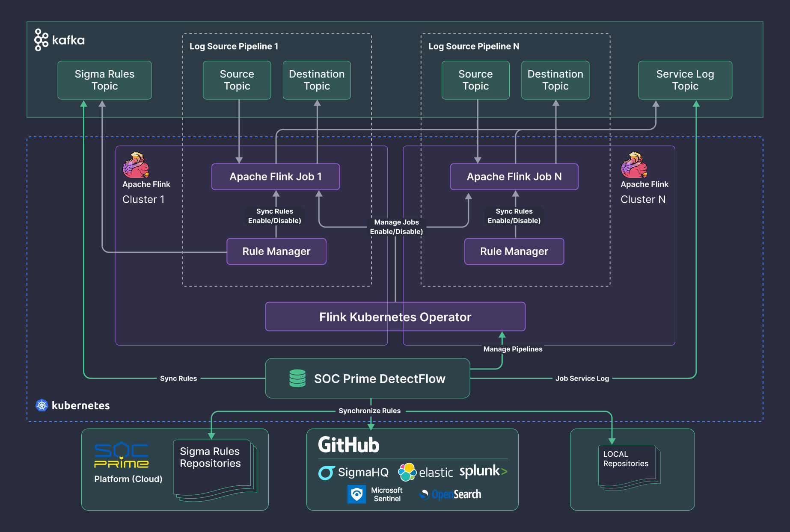The image size is (790, 532).
Task: Click the "Cluster 1" label
Action: [x=143, y=199]
